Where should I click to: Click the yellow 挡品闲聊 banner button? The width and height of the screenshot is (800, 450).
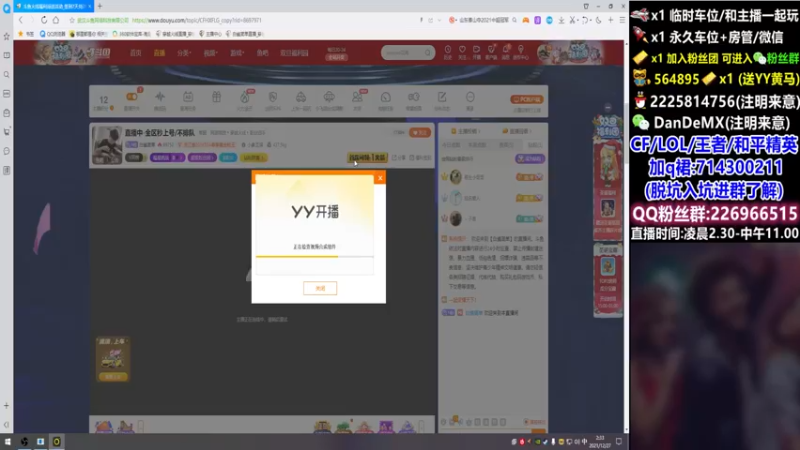click(x=367, y=158)
